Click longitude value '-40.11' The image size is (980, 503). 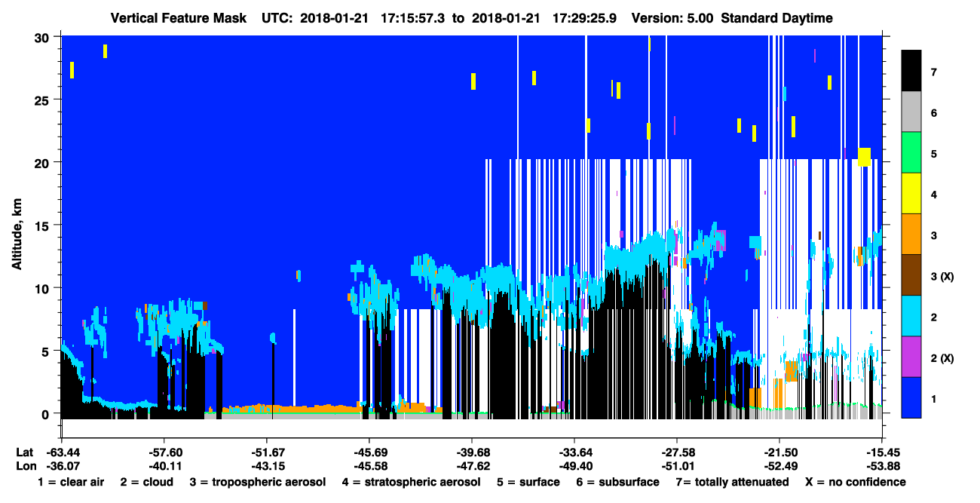(x=164, y=466)
